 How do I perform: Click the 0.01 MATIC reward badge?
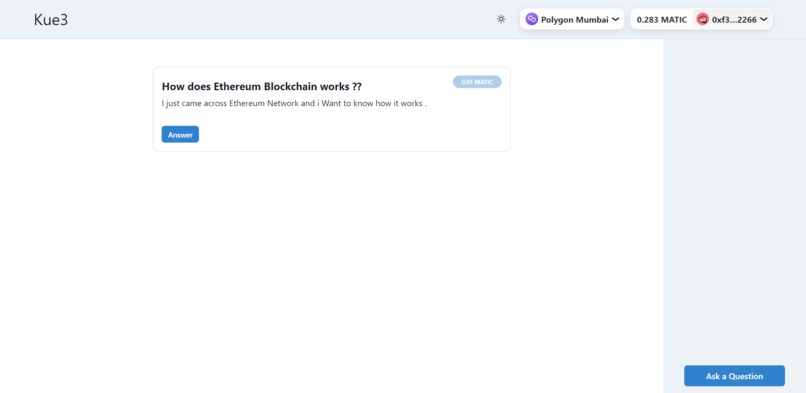[477, 82]
